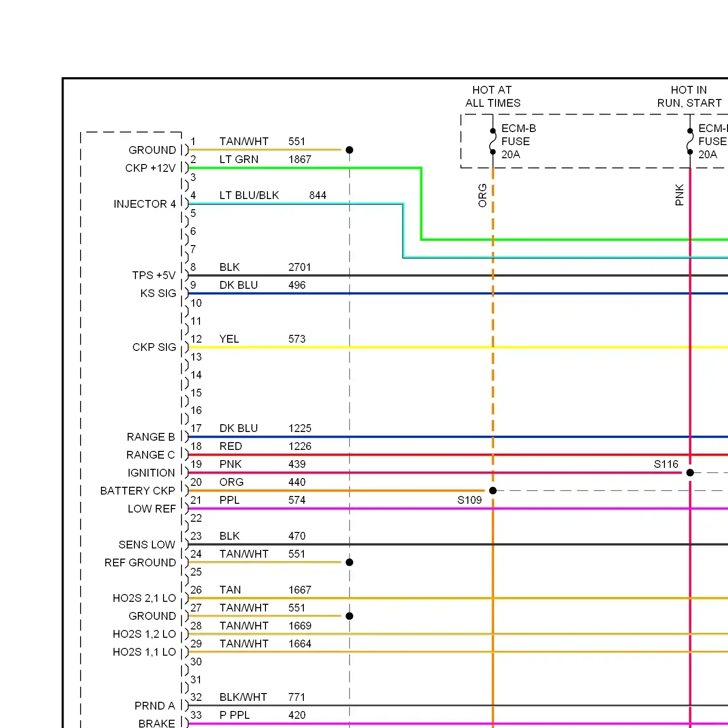
Task: Click the LOW REF pin label
Action: click(x=152, y=509)
